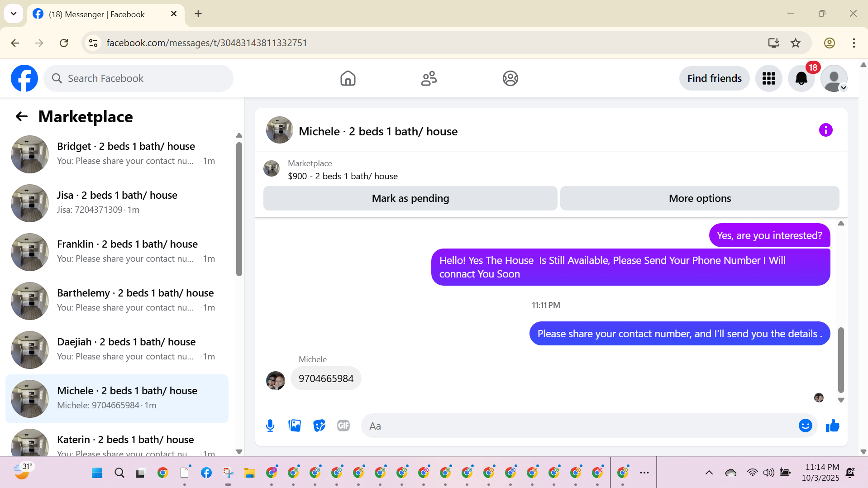This screenshot has width=868, height=488.
Task: View site information icon in address bar
Action: [x=93, y=43]
